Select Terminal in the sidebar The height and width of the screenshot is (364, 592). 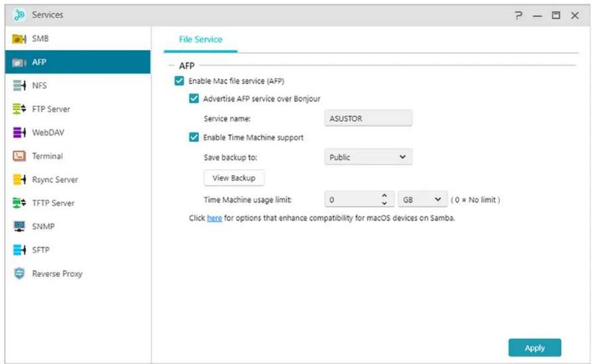(78, 156)
